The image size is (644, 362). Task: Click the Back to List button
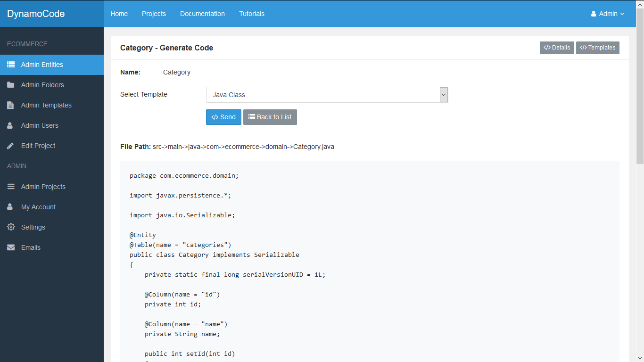coord(270,117)
